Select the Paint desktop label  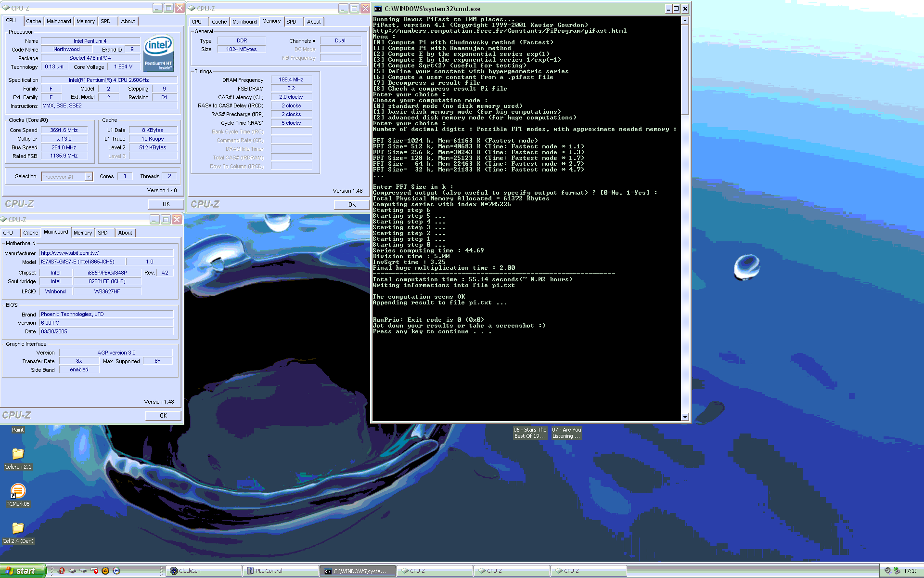click(18, 430)
